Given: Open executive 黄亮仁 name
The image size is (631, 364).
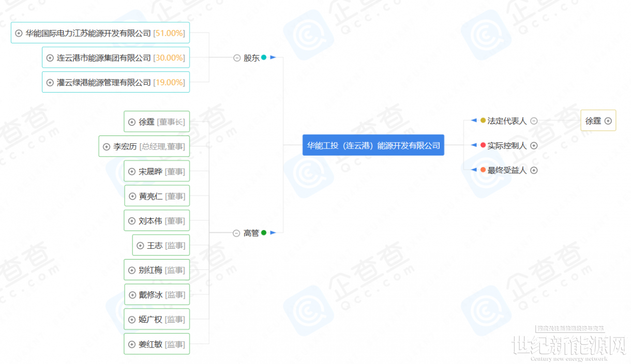Looking at the screenshot, I should pos(151,196).
